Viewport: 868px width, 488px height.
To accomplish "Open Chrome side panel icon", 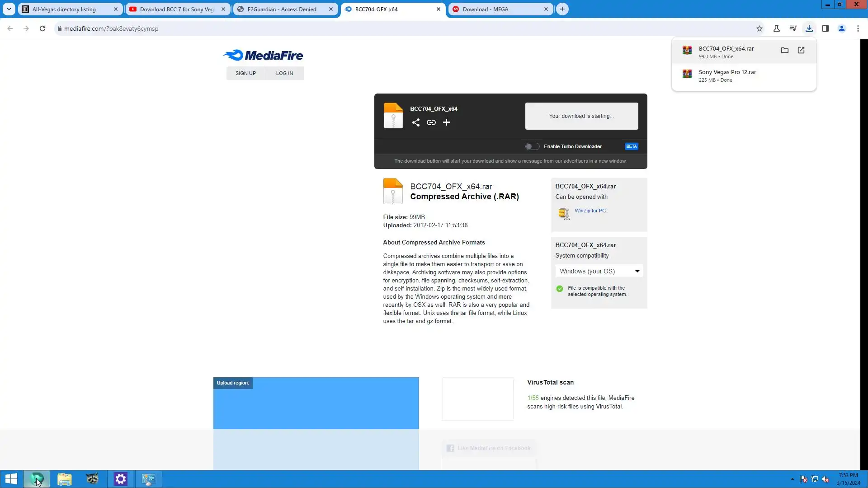I will [x=825, y=28].
